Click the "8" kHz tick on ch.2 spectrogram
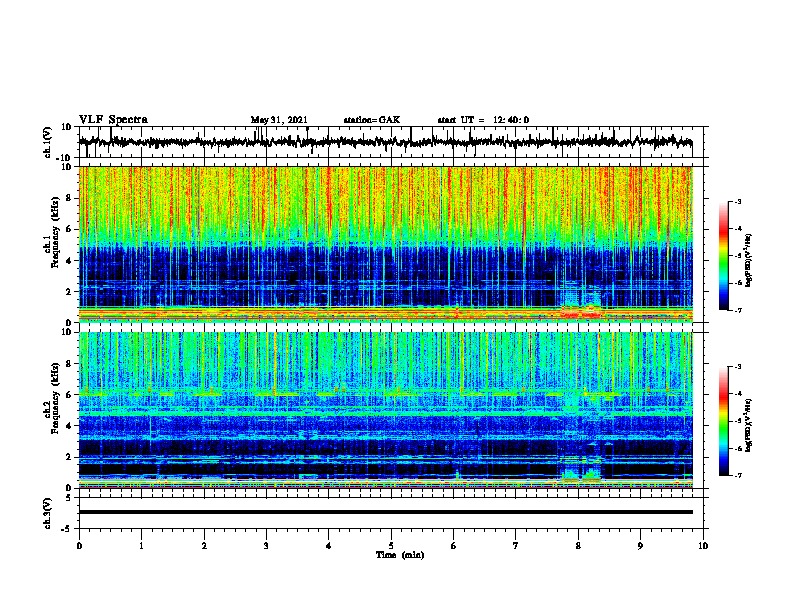 [69, 364]
